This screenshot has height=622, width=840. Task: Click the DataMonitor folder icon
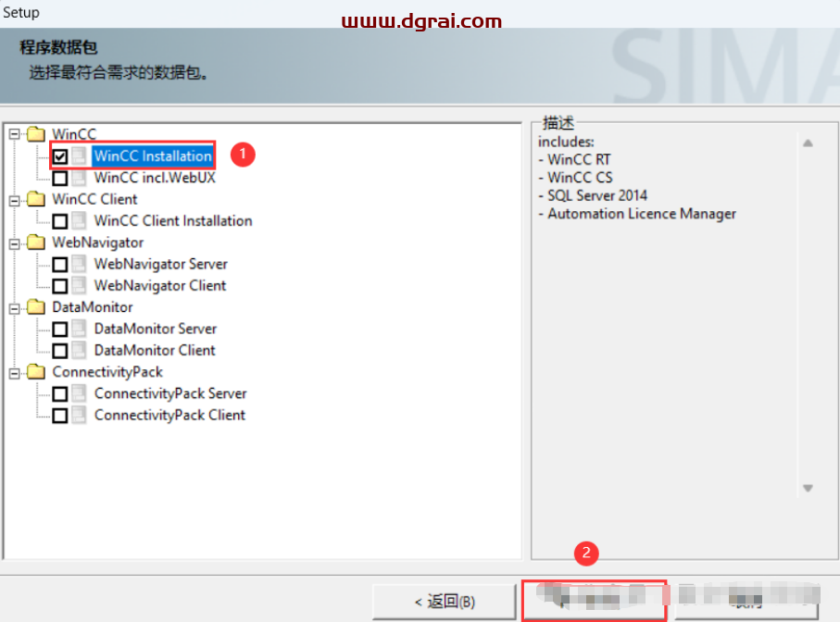click(x=36, y=307)
